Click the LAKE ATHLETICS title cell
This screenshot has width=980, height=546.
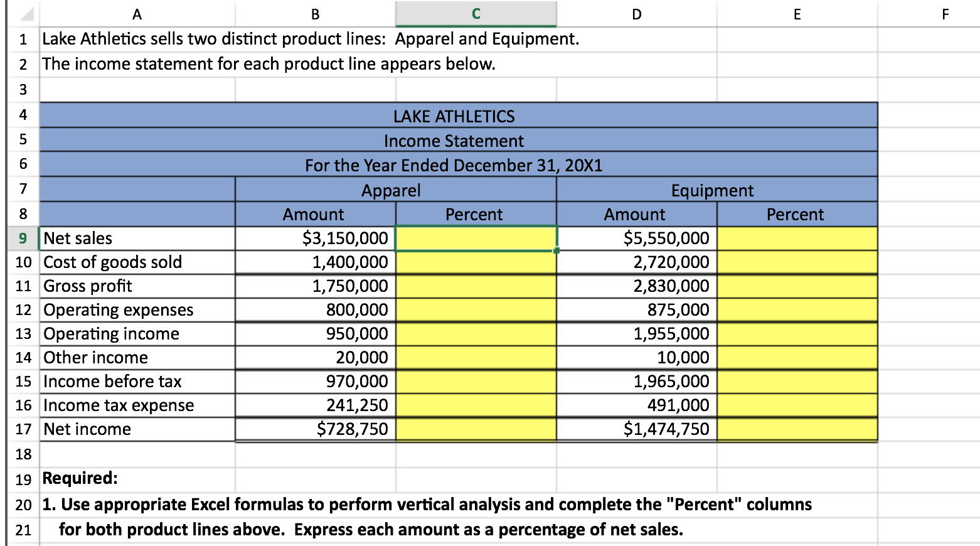pyautogui.click(x=459, y=115)
